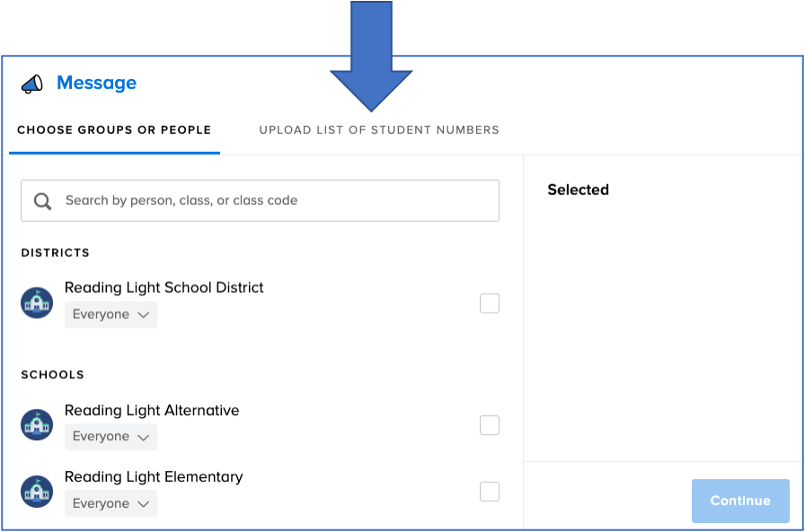Open the Everyone dropdown for Reading Light Elementary
805x532 pixels.
(x=111, y=503)
